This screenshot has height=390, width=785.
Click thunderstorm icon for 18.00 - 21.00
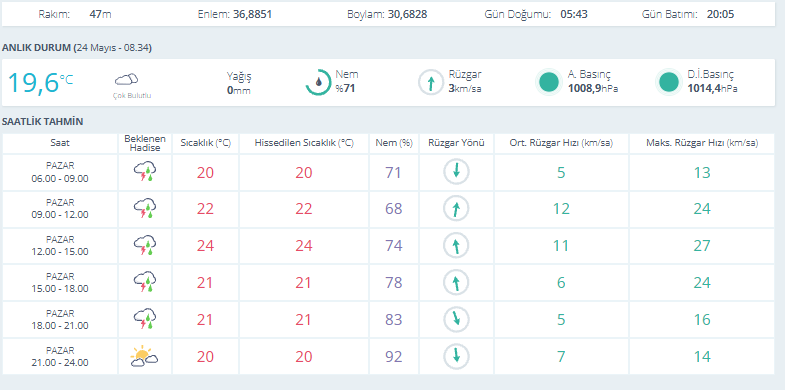145,319
